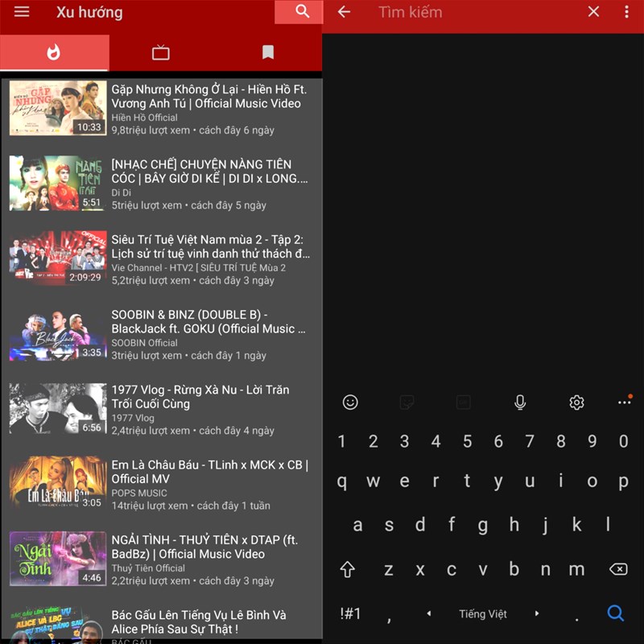Toggle the keyboard shift key
Screen dimensions: 644x644
tap(348, 570)
